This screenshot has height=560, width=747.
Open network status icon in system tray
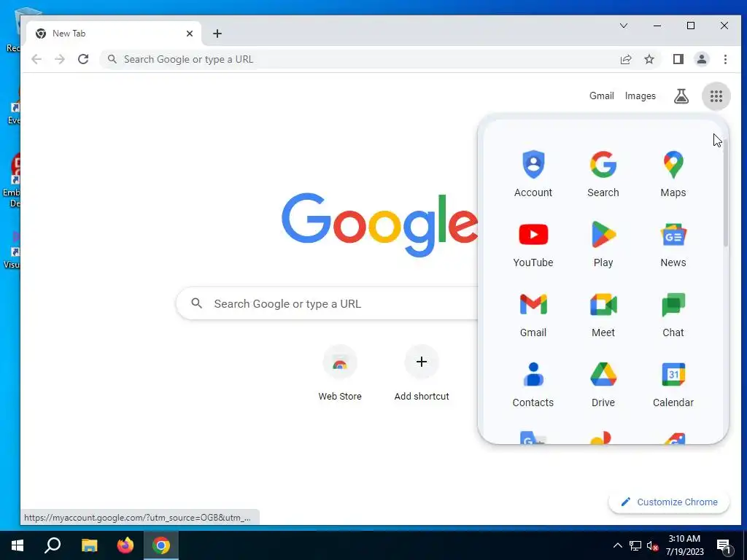635,545
